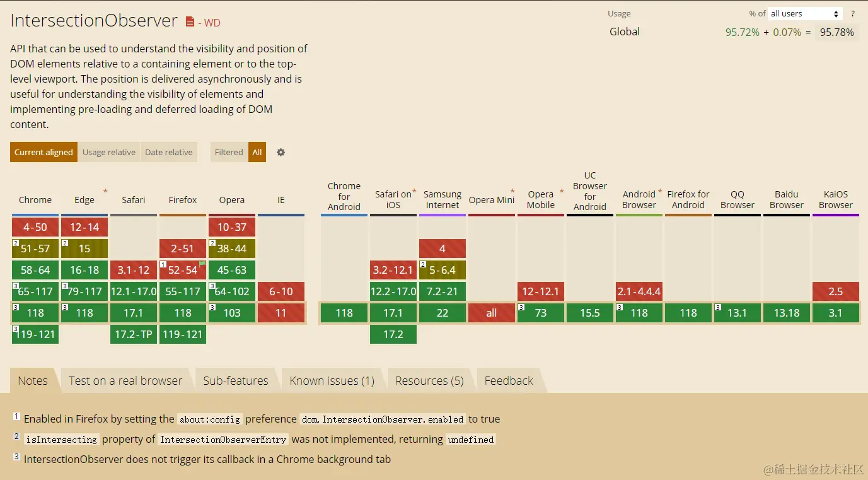The width and height of the screenshot is (868, 480).
Task: Click the Opera column header
Action: [x=232, y=199]
